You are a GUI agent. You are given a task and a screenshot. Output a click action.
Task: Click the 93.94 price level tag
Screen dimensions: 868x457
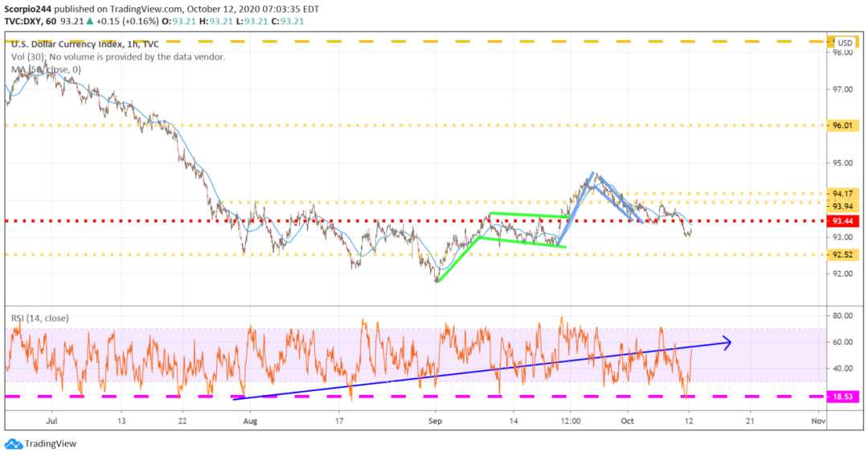pos(843,204)
